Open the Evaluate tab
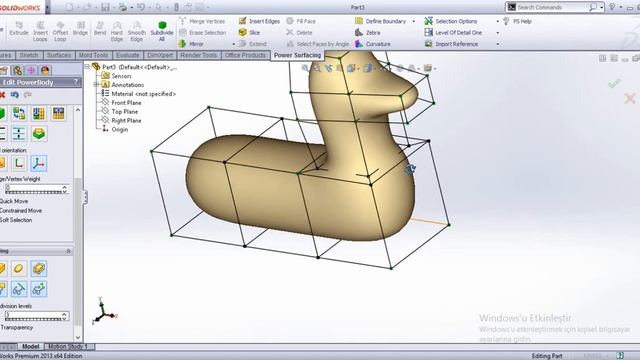 click(x=128, y=55)
